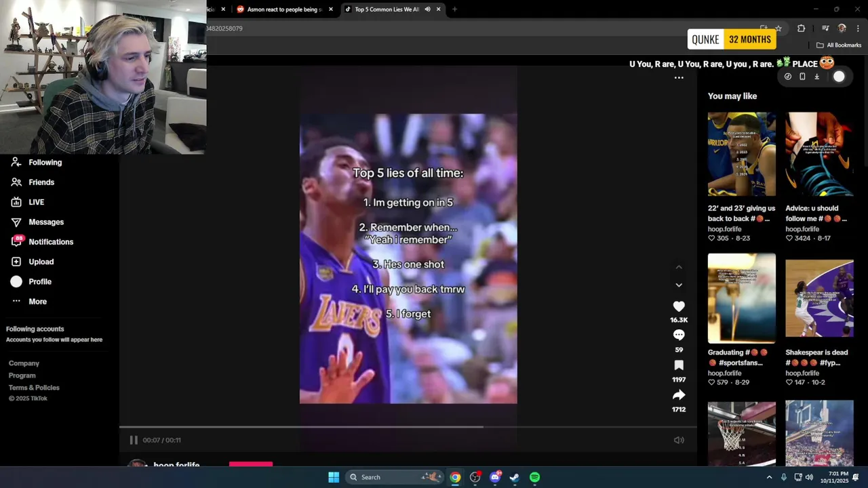Pause the playing TikTok video
868x488 pixels.
pos(134,440)
